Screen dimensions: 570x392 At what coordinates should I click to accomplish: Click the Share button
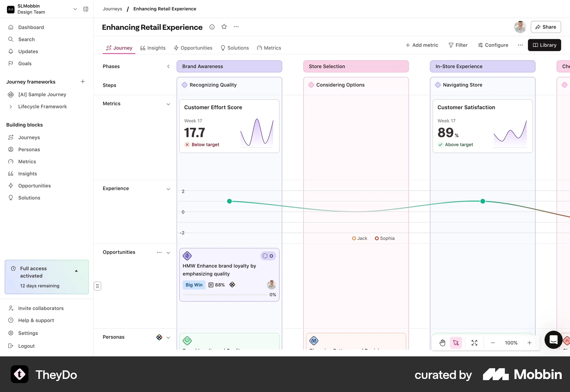(546, 27)
